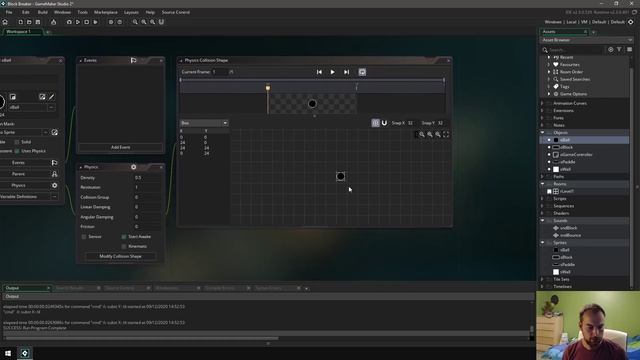
Task: Toggle the Solid checkbox on oBall
Action: point(17,142)
